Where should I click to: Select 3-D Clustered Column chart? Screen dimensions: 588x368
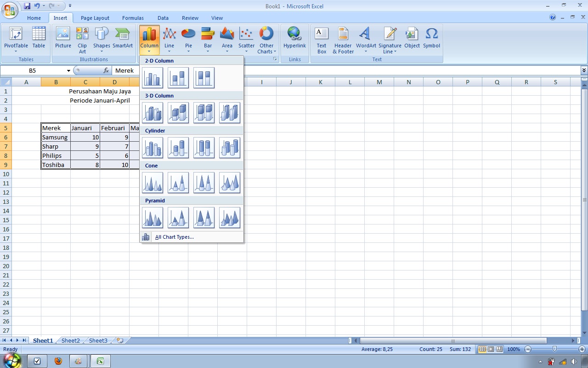[x=153, y=112]
